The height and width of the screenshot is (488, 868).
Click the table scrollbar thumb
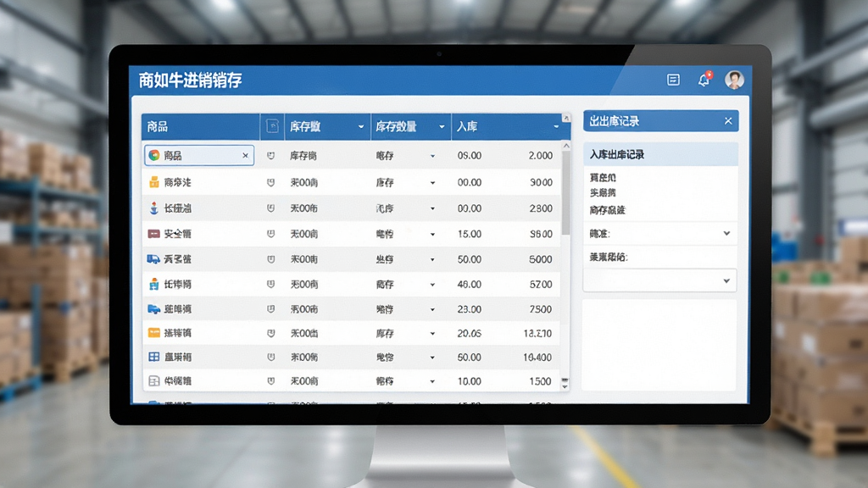pyautogui.click(x=565, y=192)
